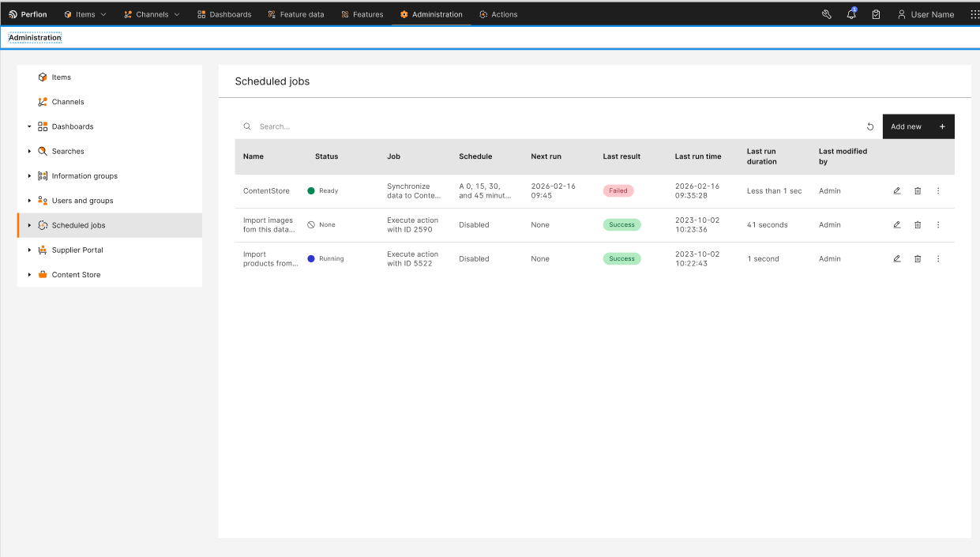The width and height of the screenshot is (980, 557).
Task: Edit the ContentStore job with the pencil icon
Action: 897,190
